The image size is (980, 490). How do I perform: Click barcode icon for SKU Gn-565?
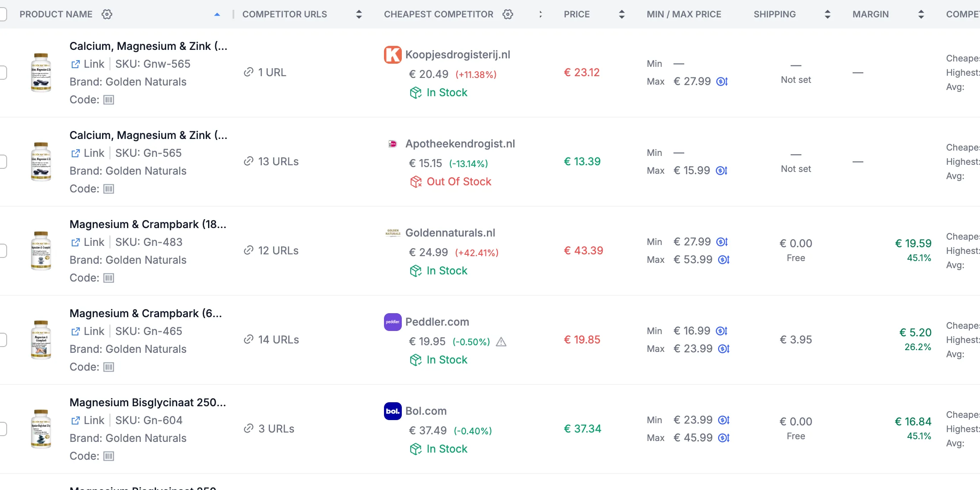click(109, 189)
